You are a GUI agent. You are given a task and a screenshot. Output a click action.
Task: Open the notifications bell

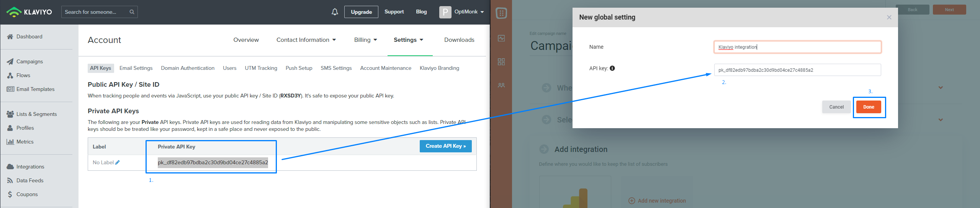pyautogui.click(x=335, y=12)
